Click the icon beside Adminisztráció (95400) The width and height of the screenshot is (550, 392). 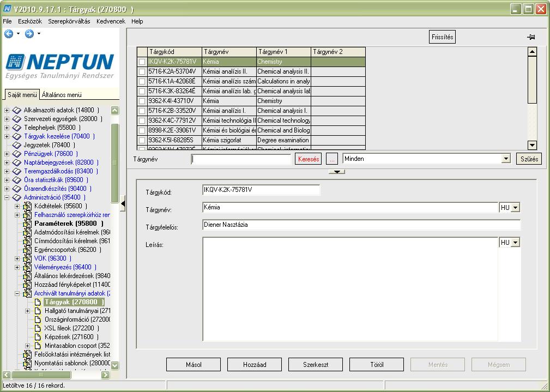pos(17,197)
